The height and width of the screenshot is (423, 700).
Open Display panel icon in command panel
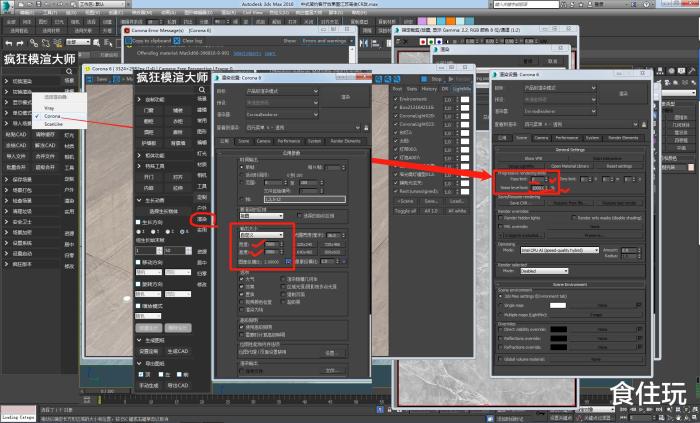point(681,70)
